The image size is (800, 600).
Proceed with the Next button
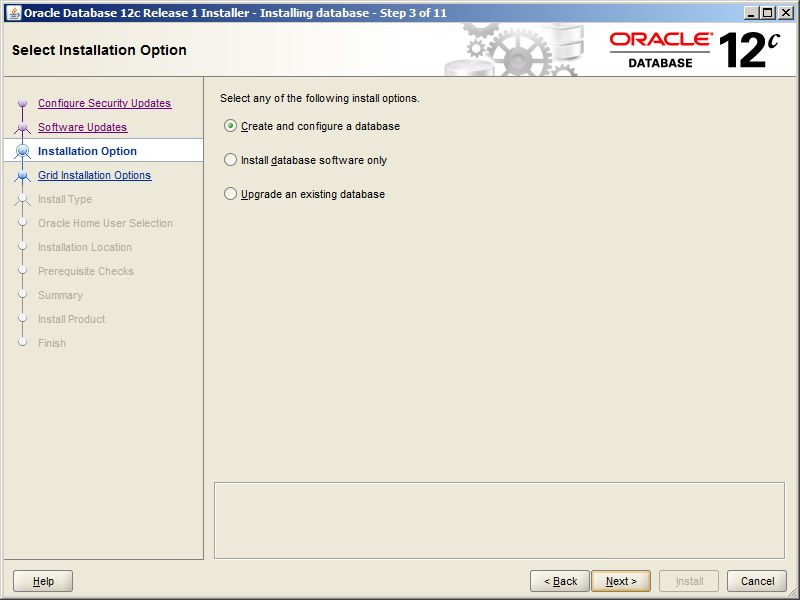[x=621, y=581]
